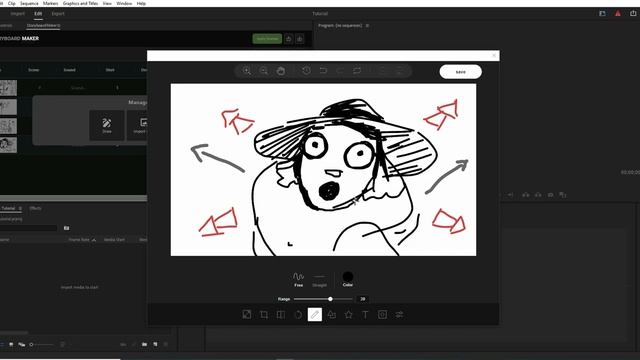Redo the last undone stroke

pos(340,71)
